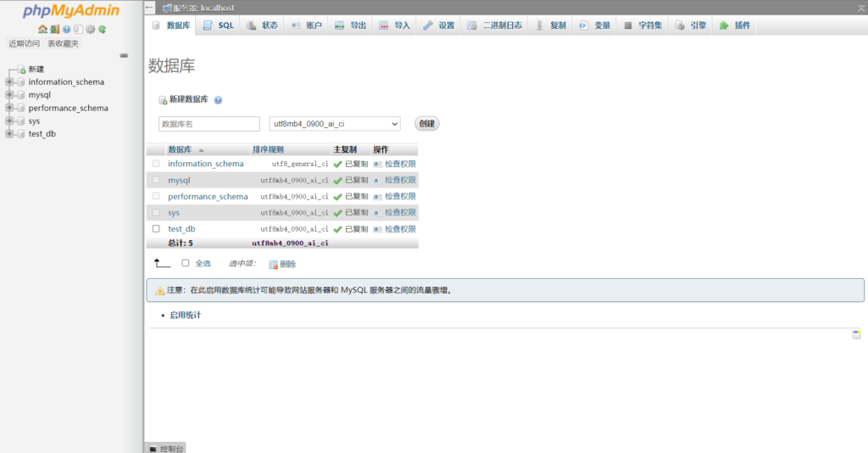The height and width of the screenshot is (453, 868).
Task: Click the blue help icon beside 新建数据库
Action: (218, 100)
